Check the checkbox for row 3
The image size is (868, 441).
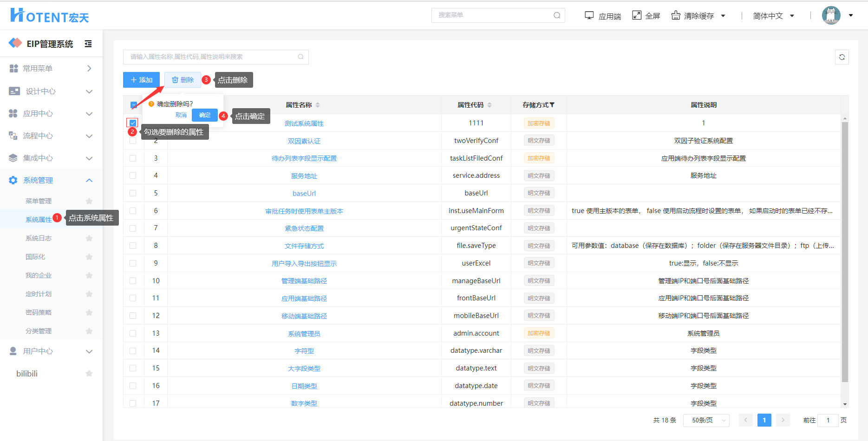point(133,158)
